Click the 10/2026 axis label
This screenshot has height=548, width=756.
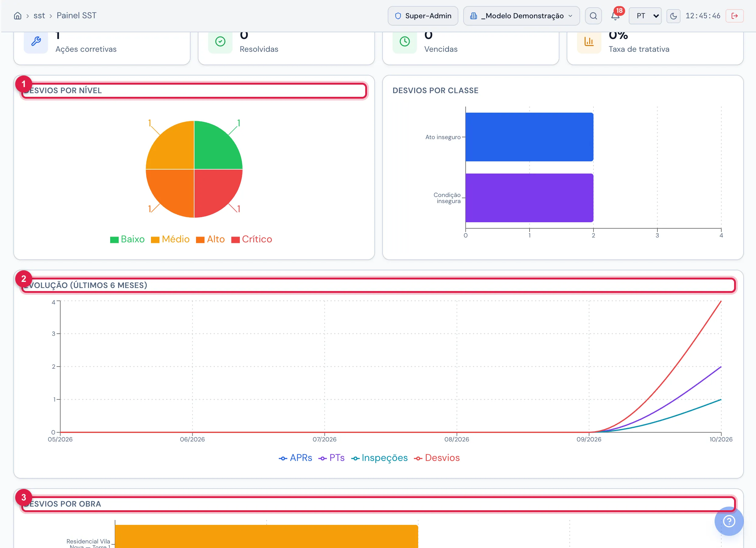[721, 440]
